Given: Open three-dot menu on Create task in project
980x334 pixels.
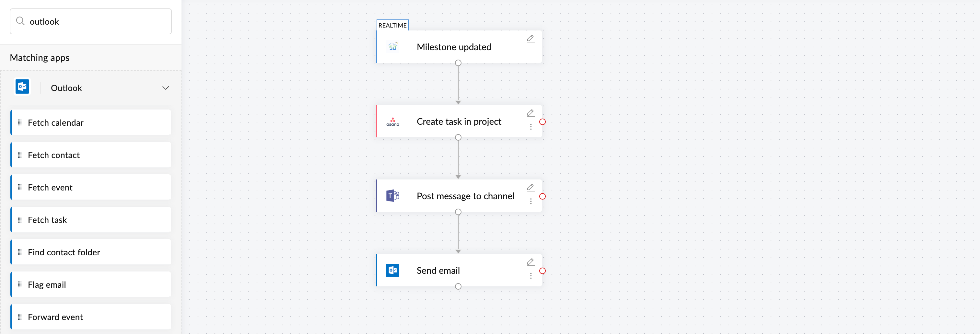Looking at the screenshot, I should (531, 127).
